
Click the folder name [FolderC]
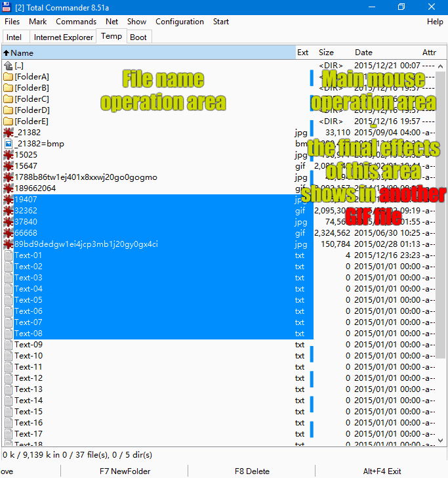tap(31, 99)
